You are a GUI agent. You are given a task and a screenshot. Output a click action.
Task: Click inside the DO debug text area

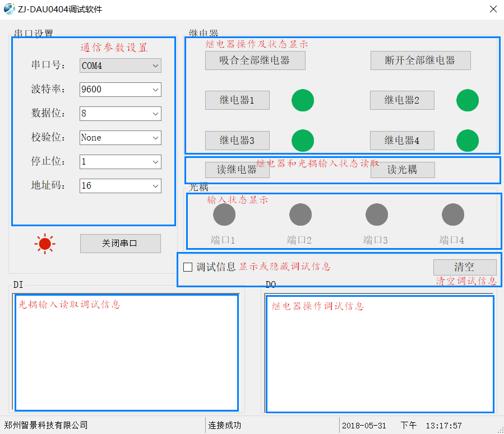[380, 353]
